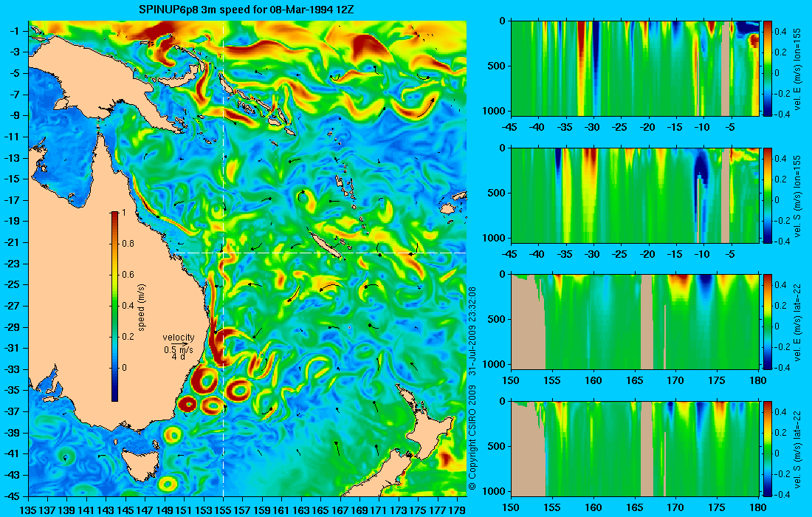Click the color bar beside vel. S lon=155 plot
The width and height of the screenshot is (812, 517).
tap(767, 195)
